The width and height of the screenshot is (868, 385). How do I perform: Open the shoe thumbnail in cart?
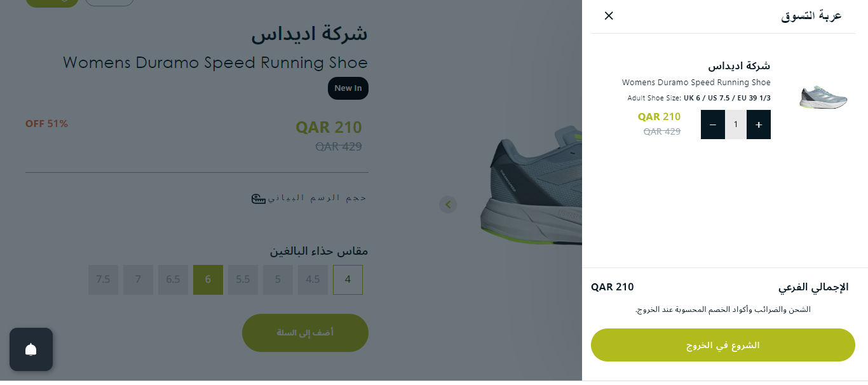(x=823, y=97)
